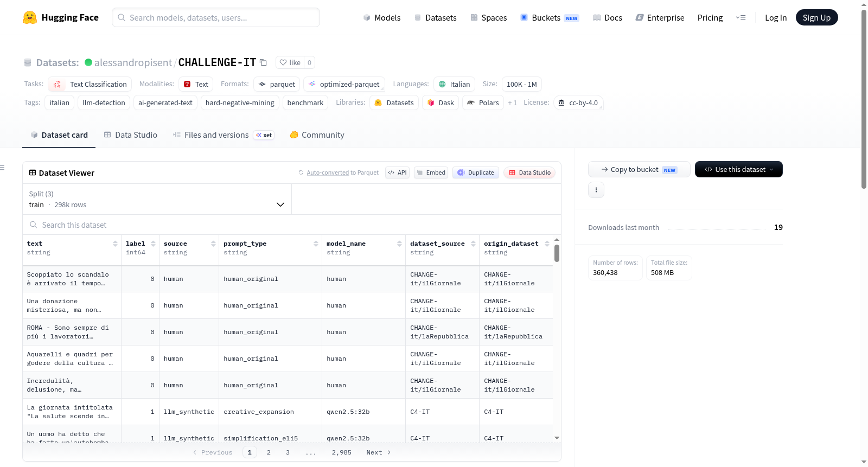Viewport: 868px width, 467px height.
Task: Open Buckets in the top navigation
Action: [550, 18]
